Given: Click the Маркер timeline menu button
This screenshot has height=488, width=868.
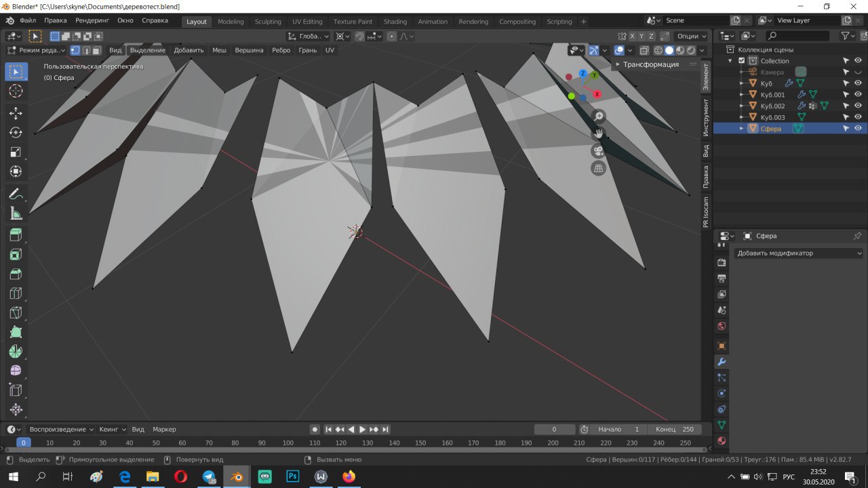Looking at the screenshot, I should coord(164,429).
